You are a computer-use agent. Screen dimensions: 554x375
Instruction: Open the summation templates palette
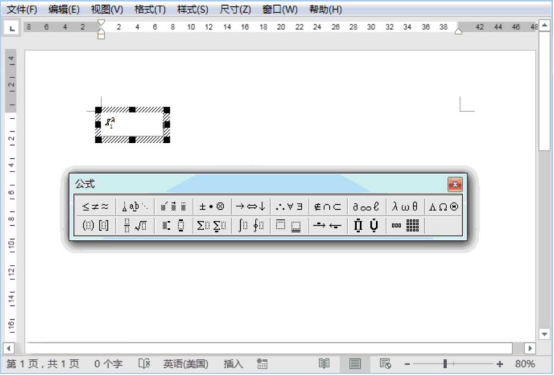pyautogui.click(x=211, y=225)
